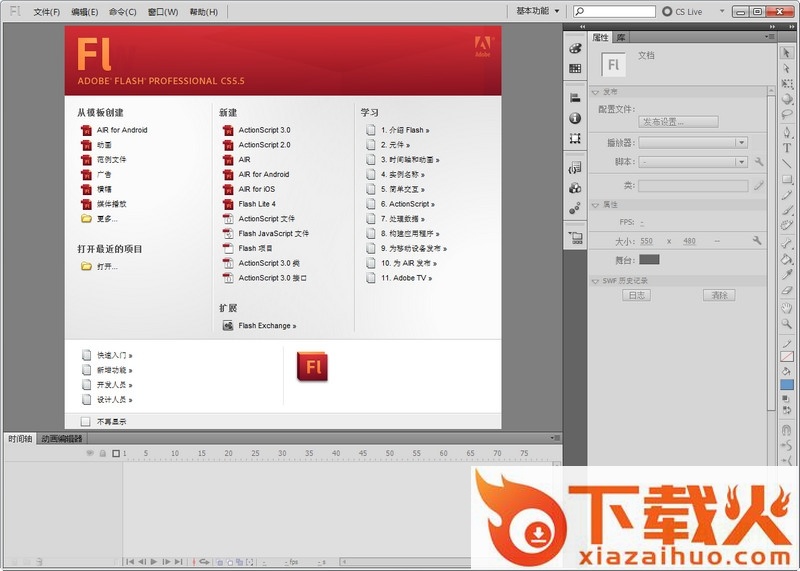Select the Rectangle tool

point(787,180)
